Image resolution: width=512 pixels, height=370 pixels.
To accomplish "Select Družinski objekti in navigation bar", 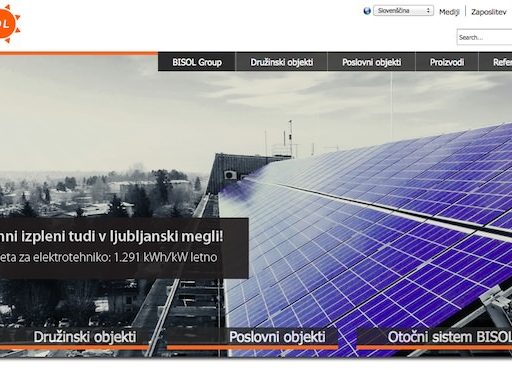I will [x=282, y=62].
